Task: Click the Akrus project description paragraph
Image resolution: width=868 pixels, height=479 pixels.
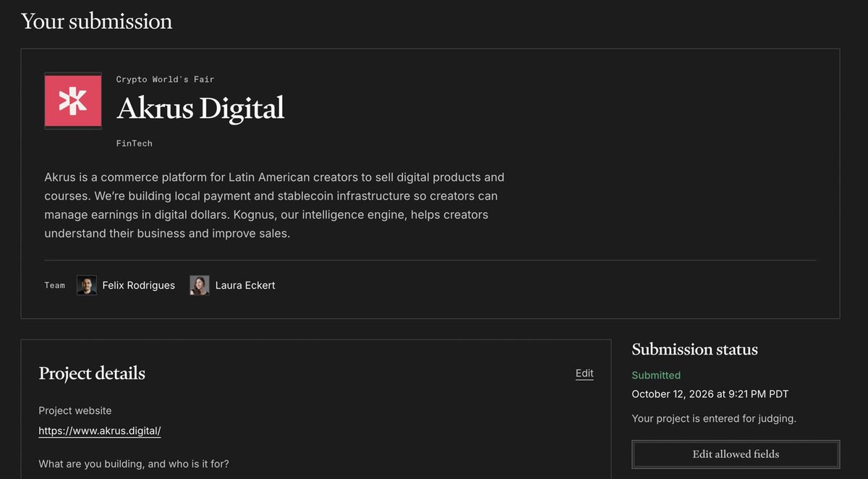Action: pos(275,205)
